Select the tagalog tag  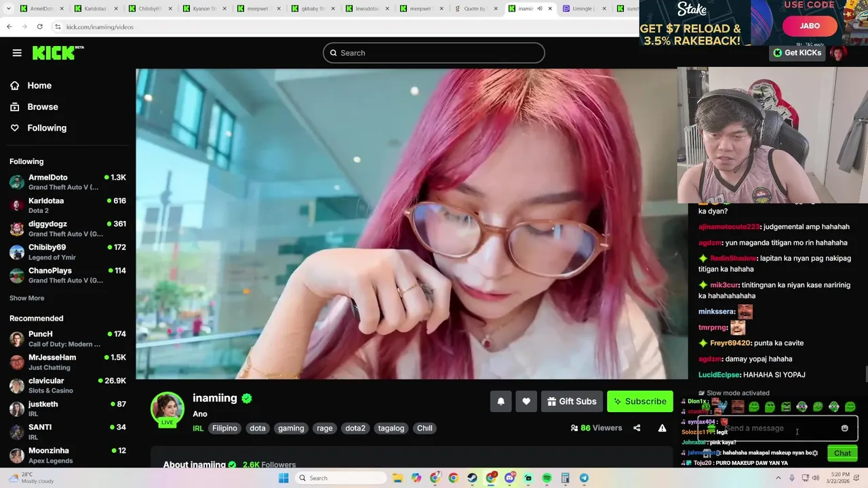point(391,428)
